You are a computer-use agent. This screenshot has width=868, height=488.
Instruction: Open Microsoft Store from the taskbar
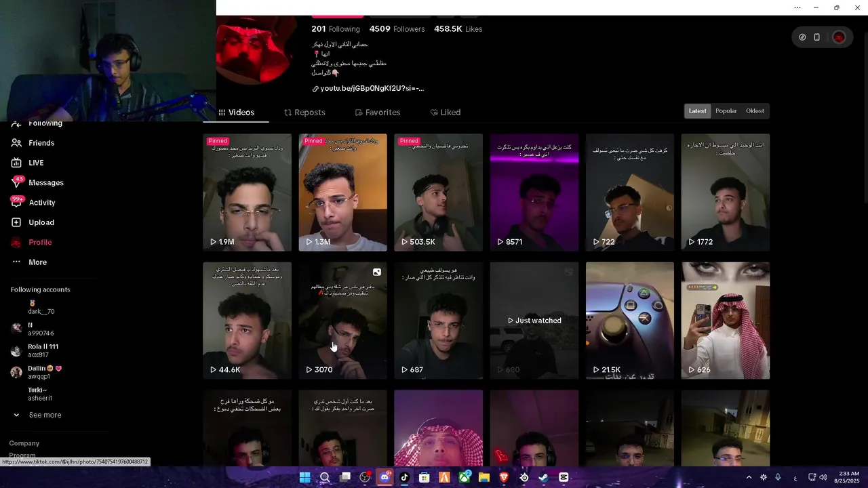[x=425, y=477]
